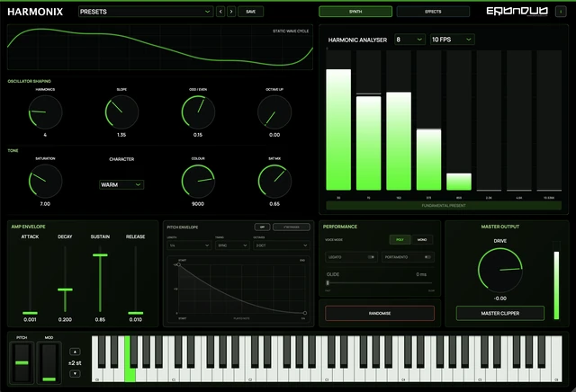The width and height of the screenshot is (576, 392).
Task: Click the Glide slider handle
Action: click(328, 282)
